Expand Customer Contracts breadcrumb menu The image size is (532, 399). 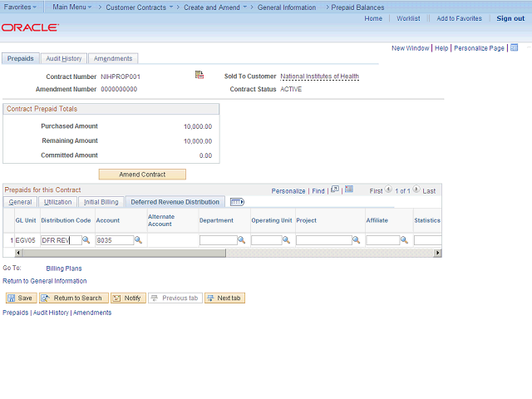(x=139, y=7)
